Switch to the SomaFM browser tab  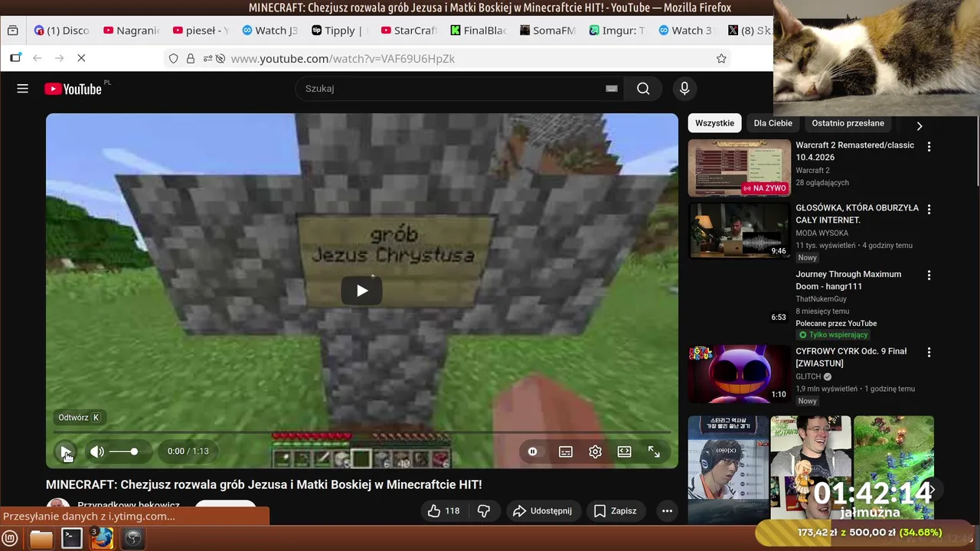click(547, 31)
